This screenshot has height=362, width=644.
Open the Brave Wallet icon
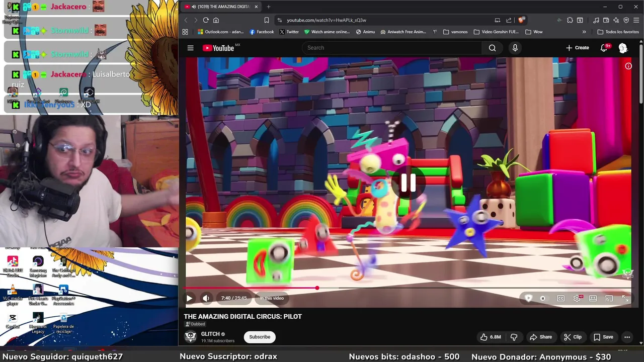pos(606,20)
